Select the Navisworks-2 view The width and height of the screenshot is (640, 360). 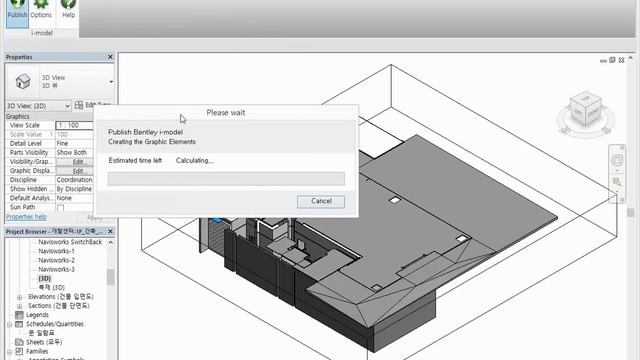click(x=56, y=260)
